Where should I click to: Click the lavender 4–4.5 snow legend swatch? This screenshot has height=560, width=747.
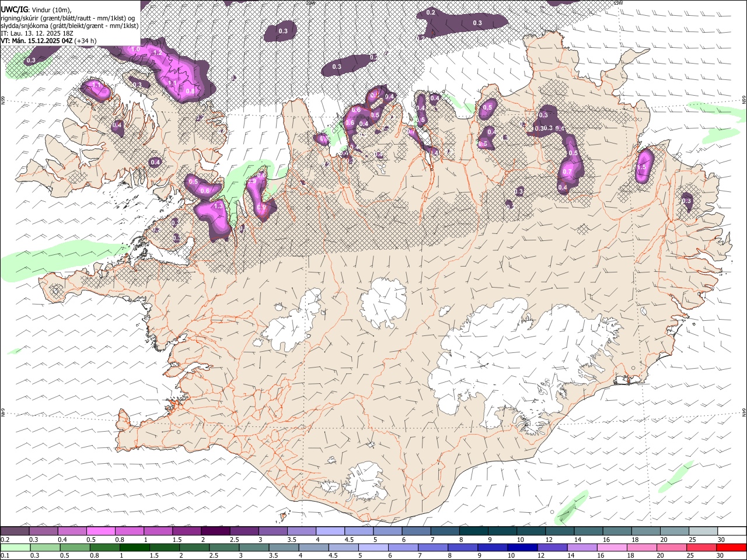[330, 531]
